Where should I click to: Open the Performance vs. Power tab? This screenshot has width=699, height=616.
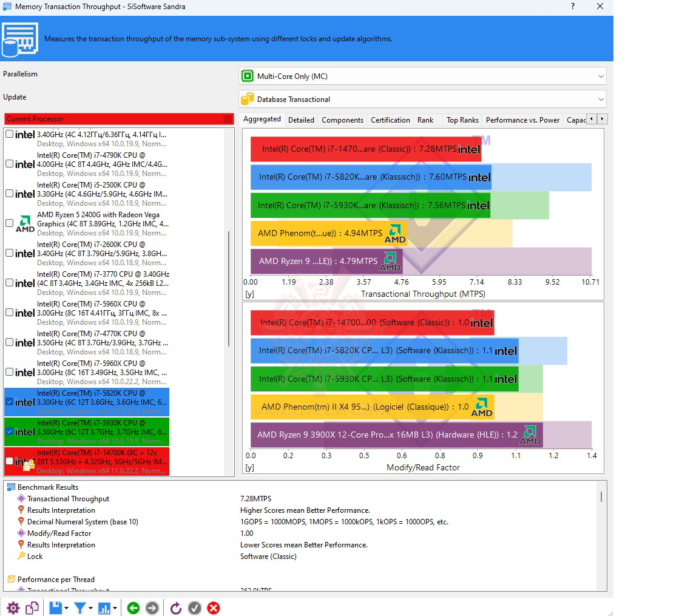click(x=522, y=120)
